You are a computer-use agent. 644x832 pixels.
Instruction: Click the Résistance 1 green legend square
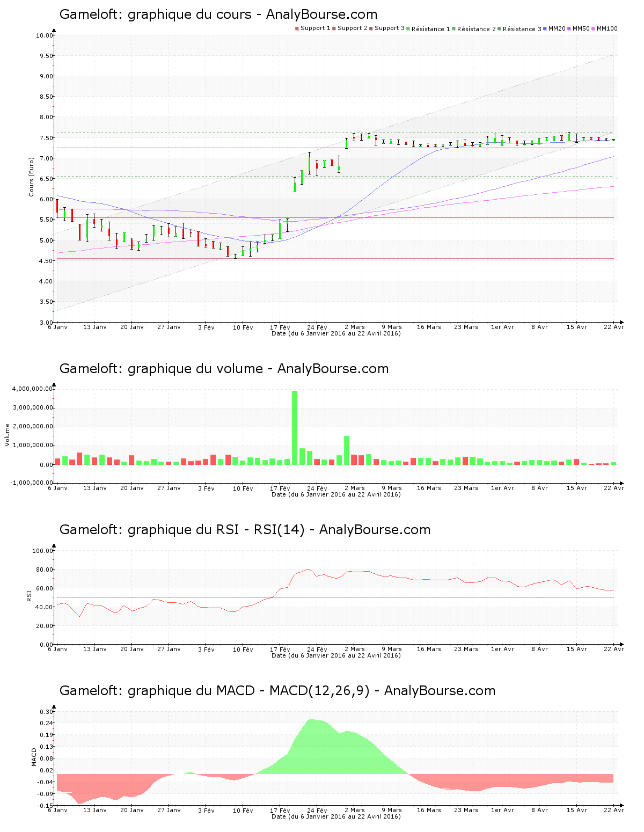pyautogui.click(x=408, y=28)
